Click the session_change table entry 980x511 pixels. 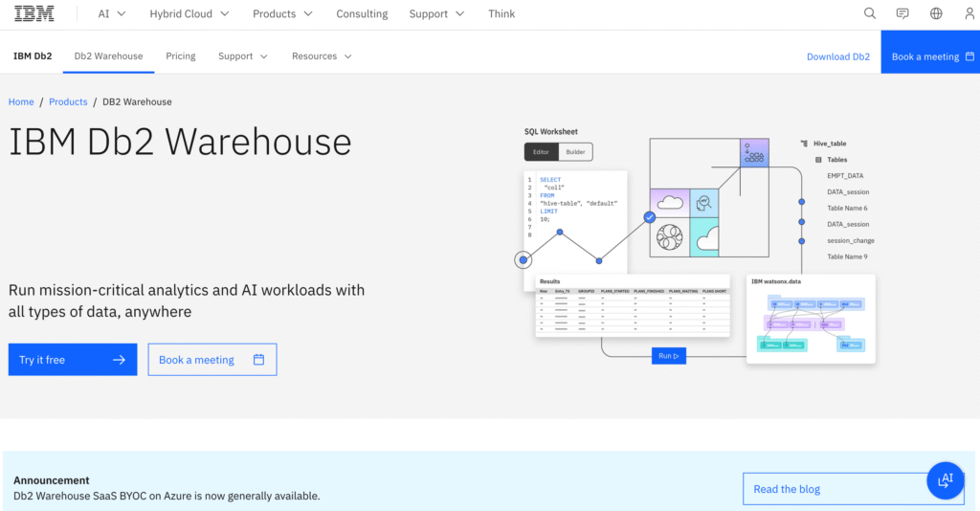pyautogui.click(x=851, y=240)
